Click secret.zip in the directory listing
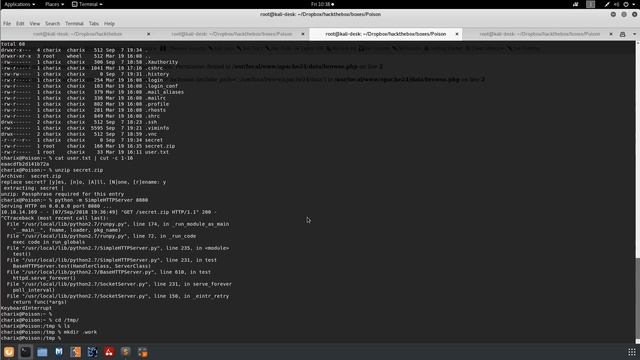Screen dimensions: 640x360 pyautogui.click(x=160, y=146)
